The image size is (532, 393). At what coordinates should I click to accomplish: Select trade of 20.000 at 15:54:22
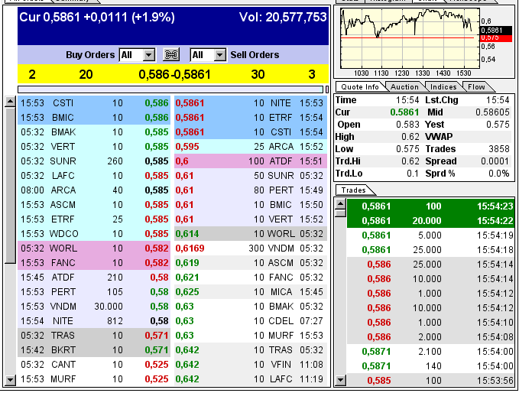(430, 221)
